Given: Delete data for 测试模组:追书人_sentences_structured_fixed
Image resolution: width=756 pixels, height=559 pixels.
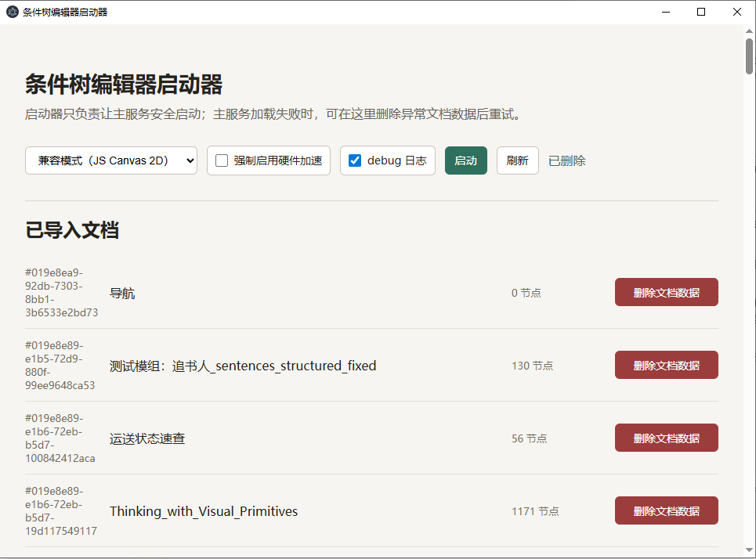Looking at the screenshot, I should tap(667, 365).
